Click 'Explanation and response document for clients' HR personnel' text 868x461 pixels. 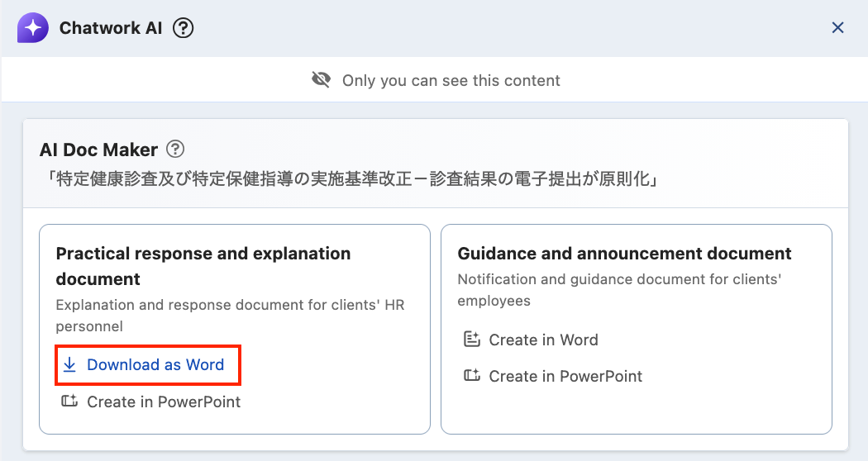(x=231, y=316)
